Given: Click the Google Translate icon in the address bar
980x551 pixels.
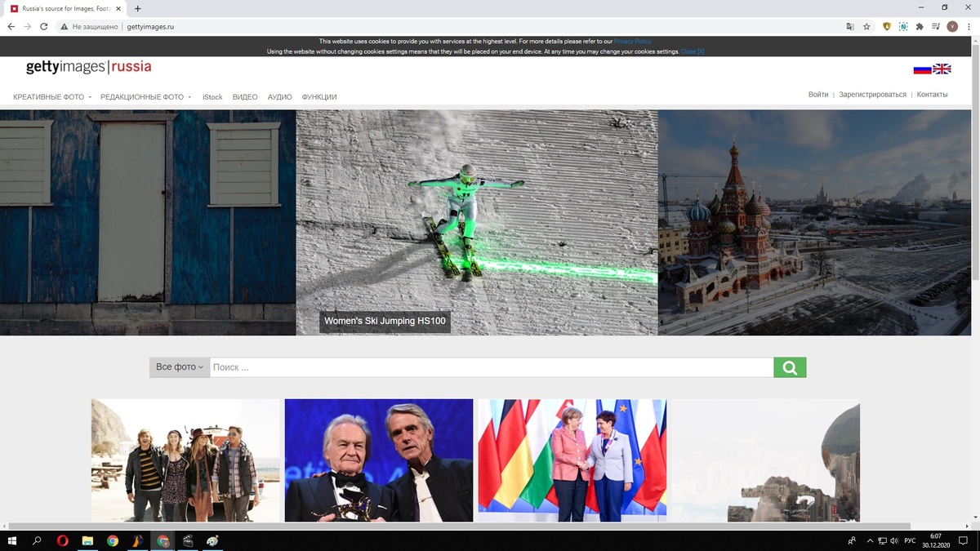Looking at the screenshot, I should (849, 25).
